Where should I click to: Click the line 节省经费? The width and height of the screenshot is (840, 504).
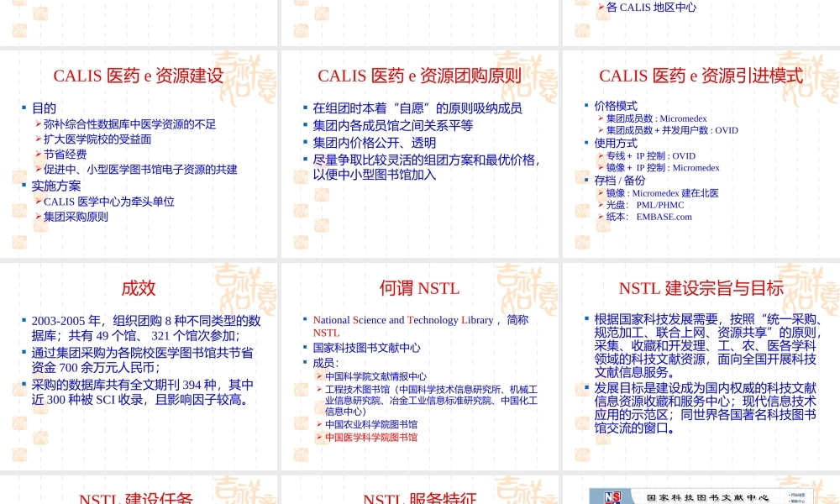pos(65,155)
